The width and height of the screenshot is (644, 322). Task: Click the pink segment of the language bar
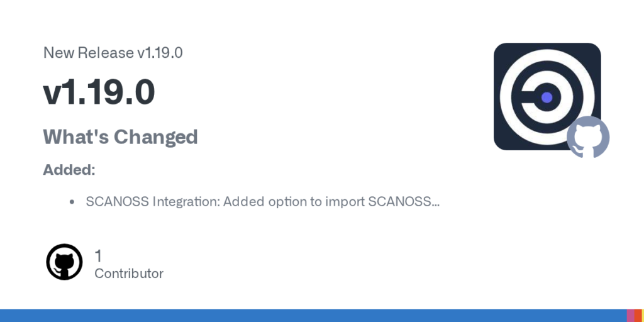pos(630,316)
